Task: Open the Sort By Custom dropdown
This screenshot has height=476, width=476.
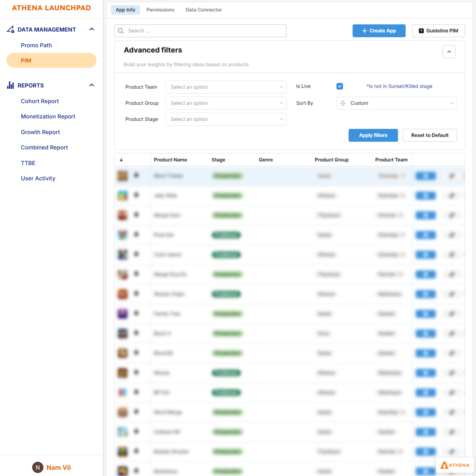Action: pyautogui.click(x=396, y=103)
